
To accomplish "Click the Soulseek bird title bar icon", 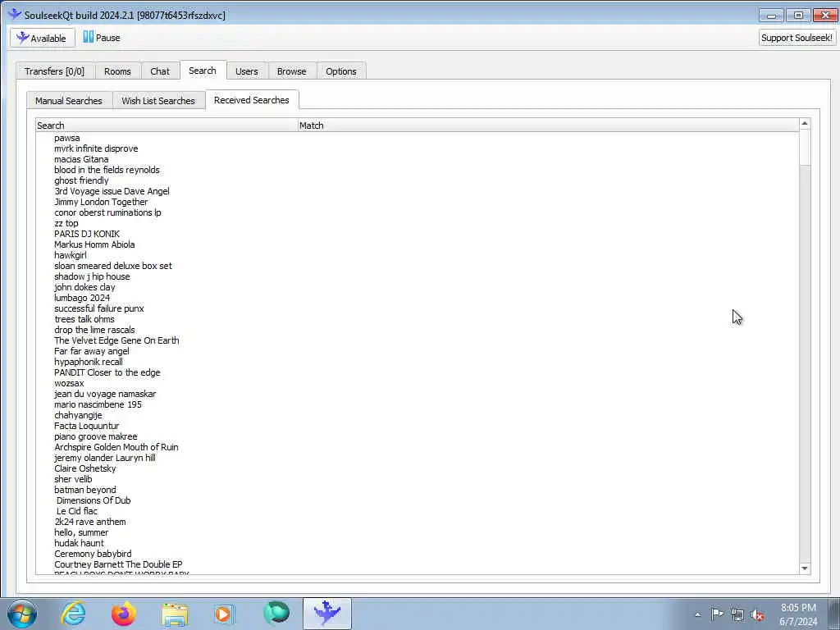I will click(15, 15).
